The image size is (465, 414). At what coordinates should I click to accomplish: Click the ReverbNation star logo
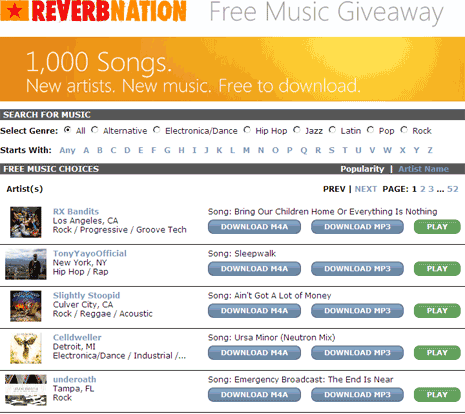(x=14, y=11)
